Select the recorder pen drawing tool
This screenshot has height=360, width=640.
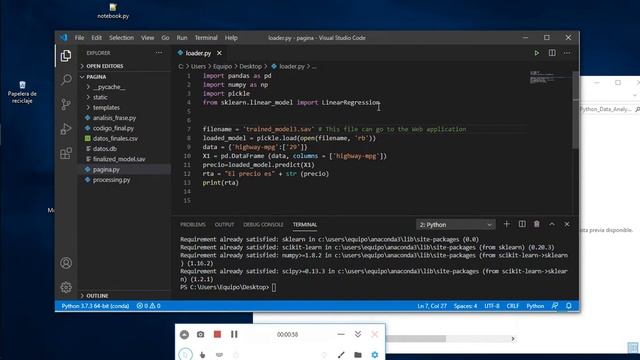341,355
